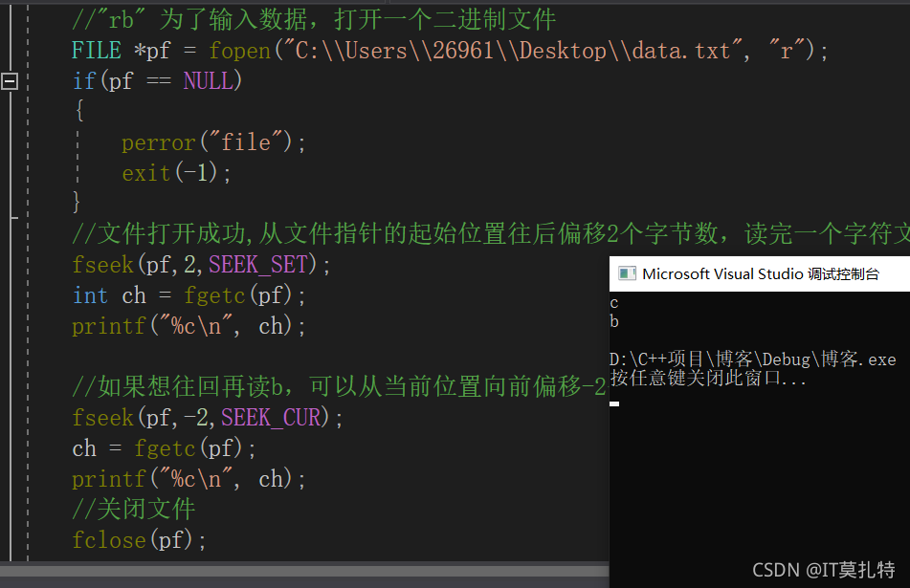Image resolution: width=910 pixels, height=588 pixels.
Task: Click the Microsoft Visual Studio console title
Action: (761, 273)
